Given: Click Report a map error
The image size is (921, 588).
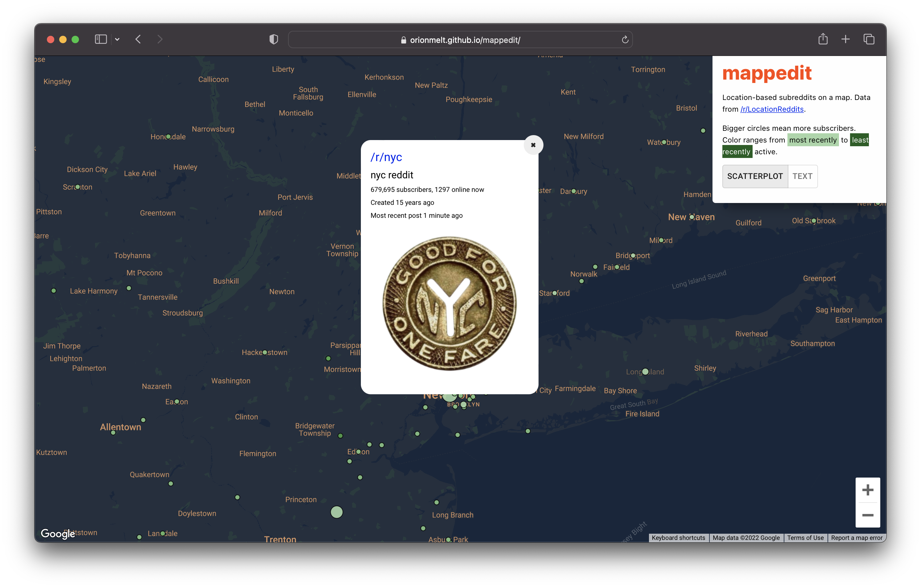Looking at the screenshot, I should tap(856, 537).
